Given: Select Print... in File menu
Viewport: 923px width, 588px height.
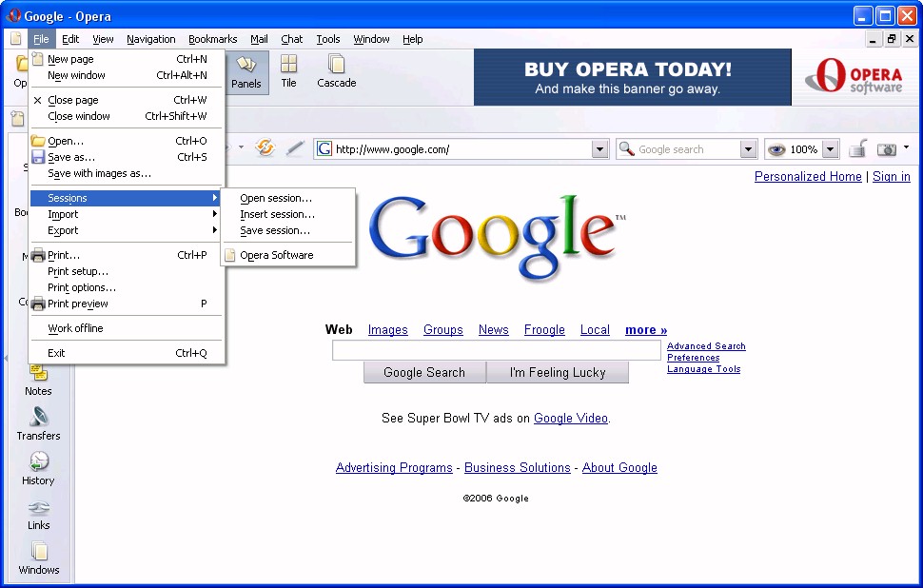Looking at the screenshot, I should (127, 255).
